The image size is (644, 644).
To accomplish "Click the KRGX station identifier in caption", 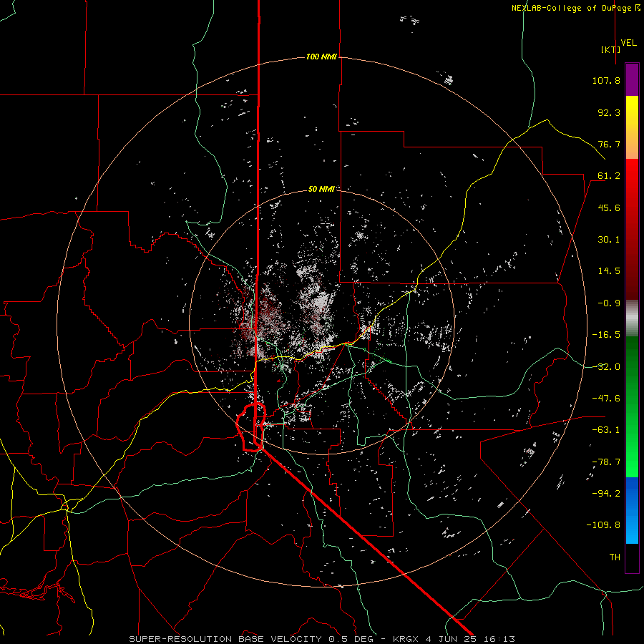I will (x=406, y=639).
